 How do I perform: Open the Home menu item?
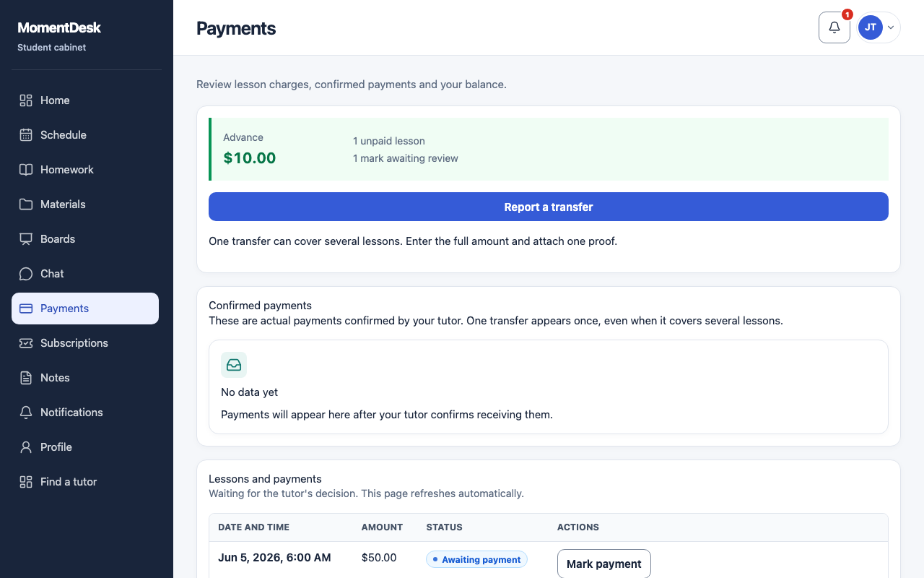pyautogui.click(x=85, y=100)
